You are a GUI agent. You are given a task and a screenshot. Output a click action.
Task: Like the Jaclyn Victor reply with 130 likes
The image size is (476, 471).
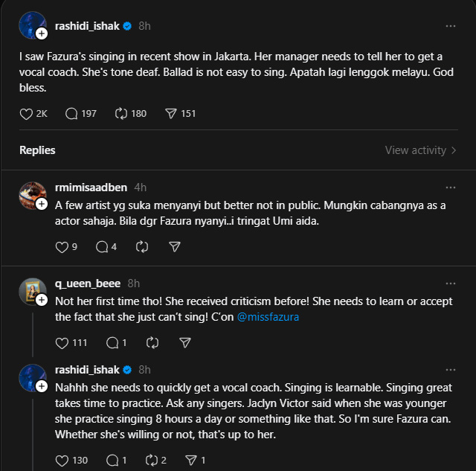tap(62, 461)
